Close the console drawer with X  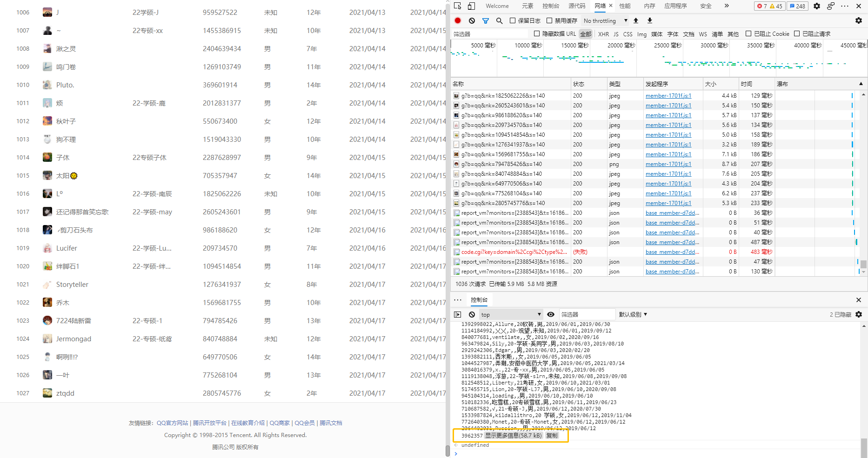[x=859, y=300]
